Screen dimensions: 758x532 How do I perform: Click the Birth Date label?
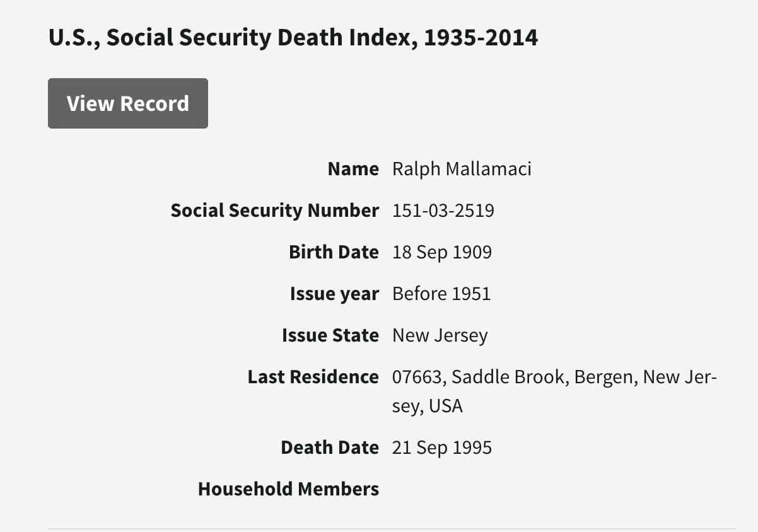[334, 252]
